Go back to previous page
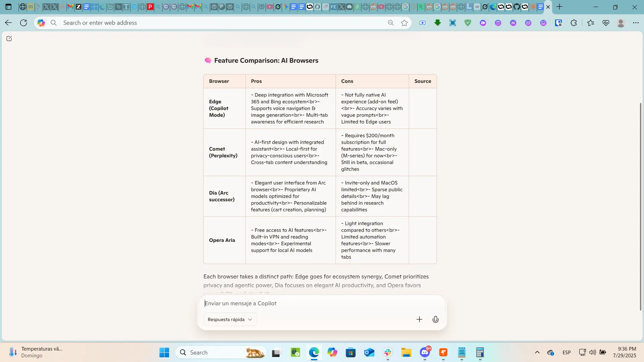This screenshot has width=644, height=362. (x=8, y=23)
